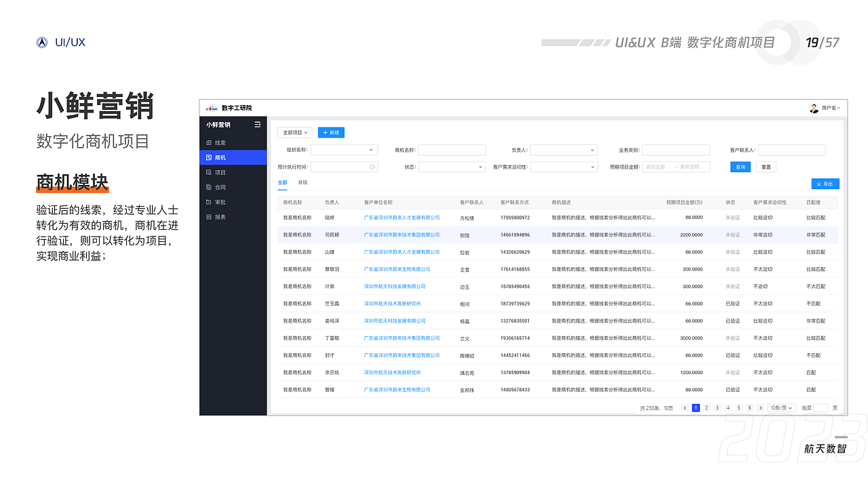Click the 匹配度 column header
The image size is (868, 488).
click(813, 202)
